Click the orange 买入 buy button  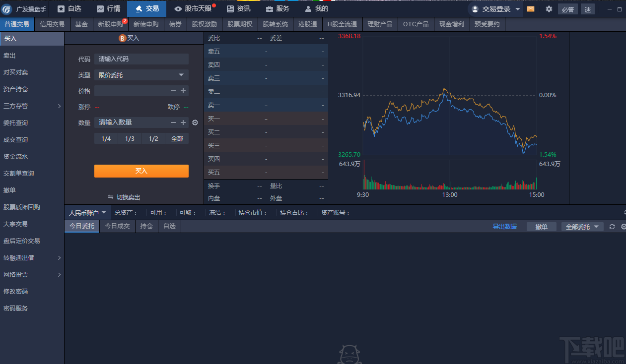141,171
